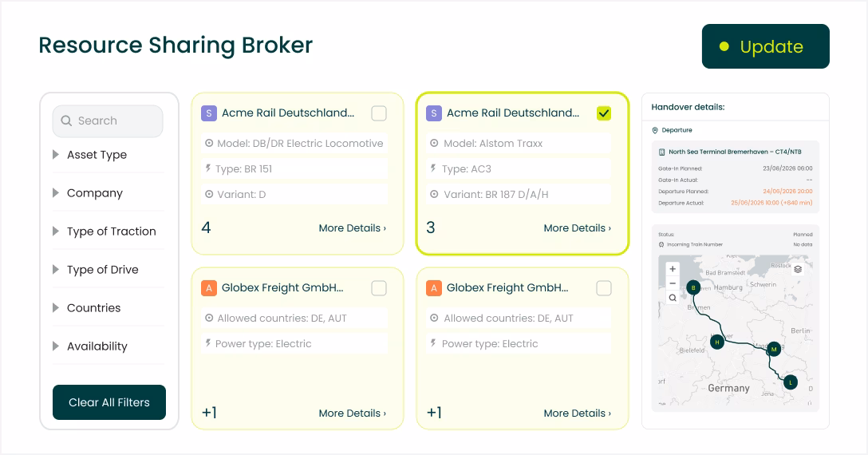Viewport: 868px width, 455px height.
Task: Open map layers icon
Action: [x=798, y=269]
